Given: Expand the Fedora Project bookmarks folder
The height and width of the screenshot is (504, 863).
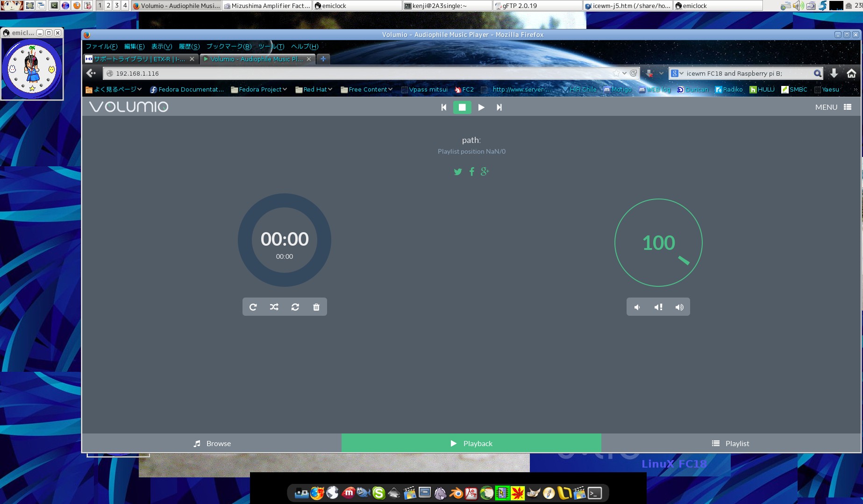Looking at the screenshot, I should [259, 89].
